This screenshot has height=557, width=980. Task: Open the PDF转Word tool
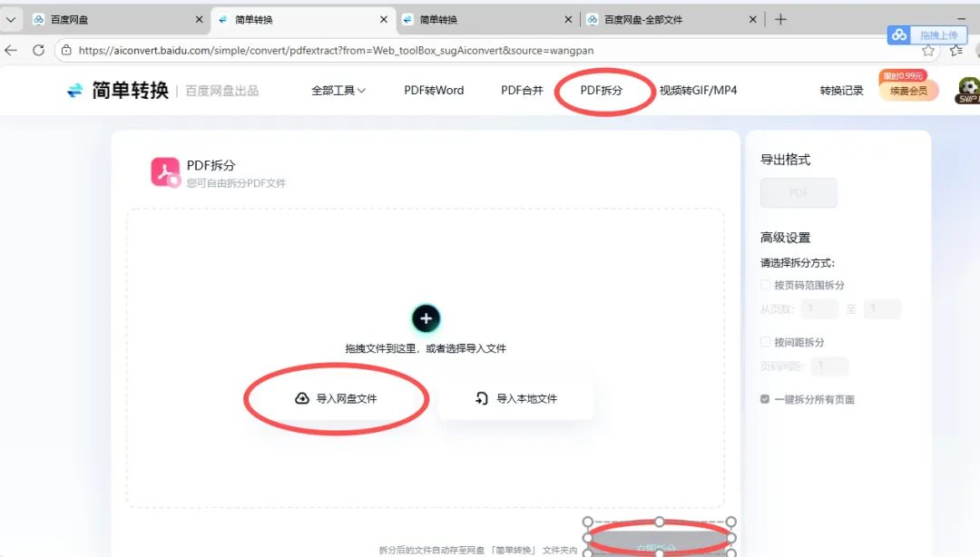(x=434, y=91)
